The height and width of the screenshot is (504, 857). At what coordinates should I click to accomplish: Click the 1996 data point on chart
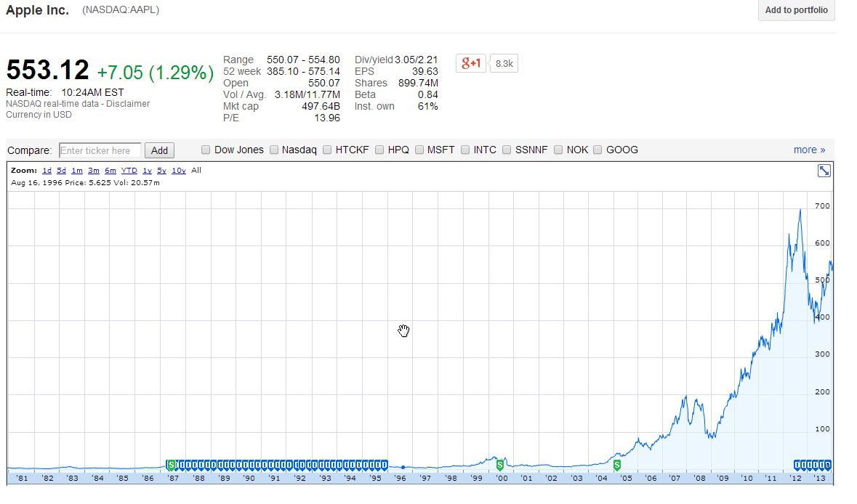(403, 467)
